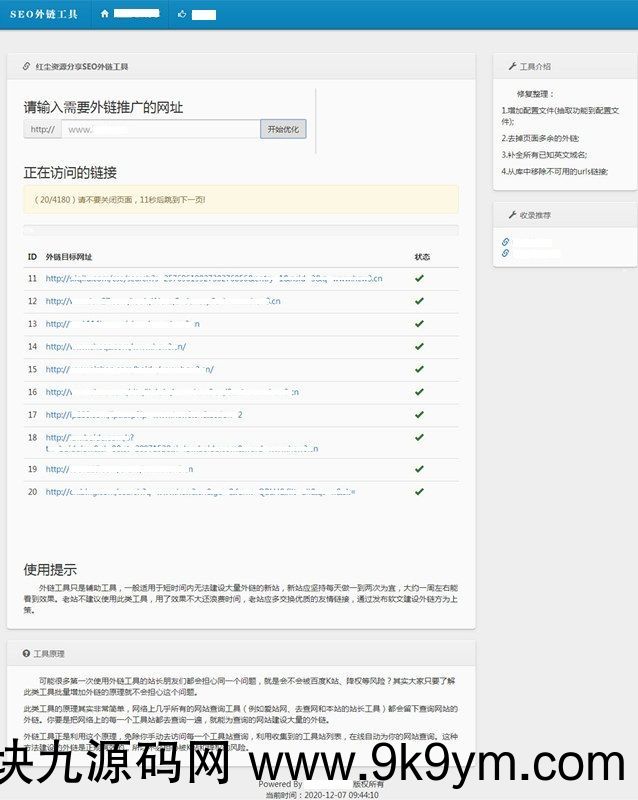
Task: Open the link in row 20
Action: tap(200, 492)
